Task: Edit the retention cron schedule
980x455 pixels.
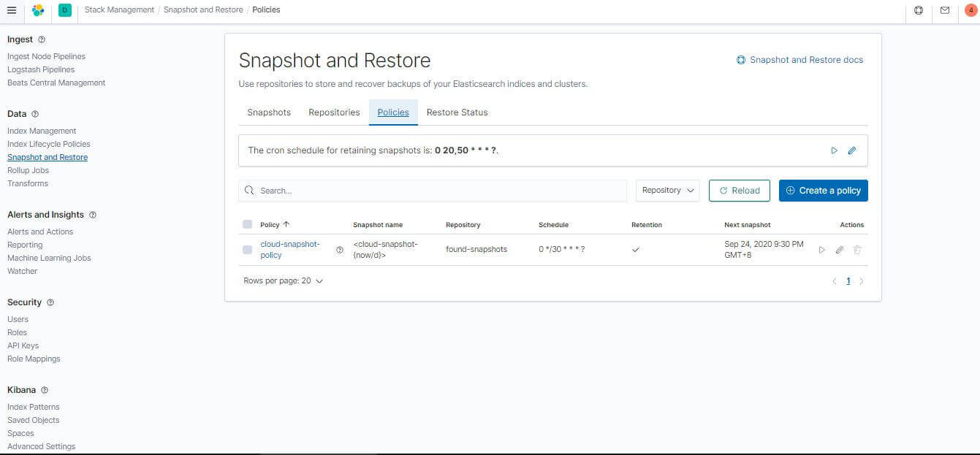Action: tap(852, 150)
